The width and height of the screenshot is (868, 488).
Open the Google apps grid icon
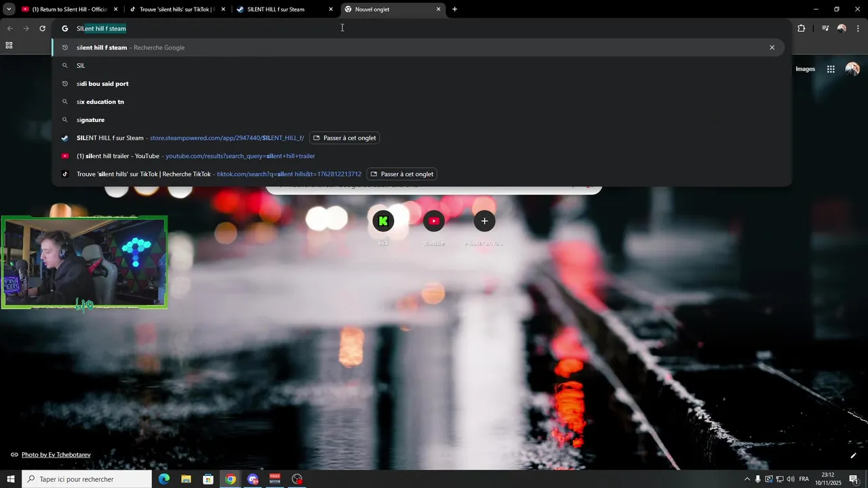[831, 69]
